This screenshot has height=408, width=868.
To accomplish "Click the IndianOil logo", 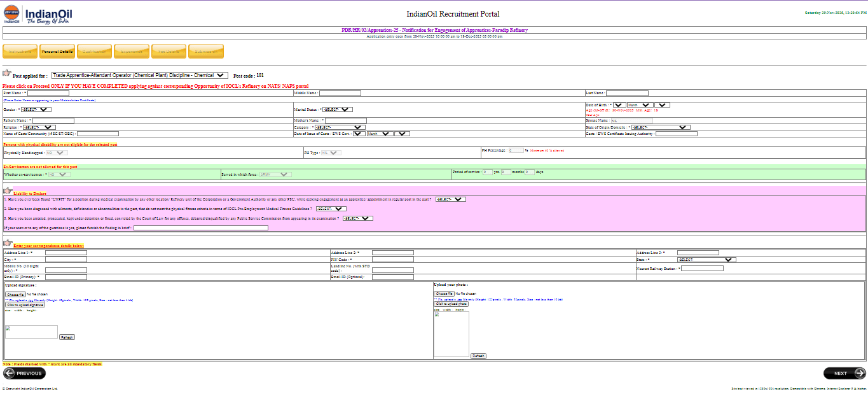I will click(x=36, y=15).
